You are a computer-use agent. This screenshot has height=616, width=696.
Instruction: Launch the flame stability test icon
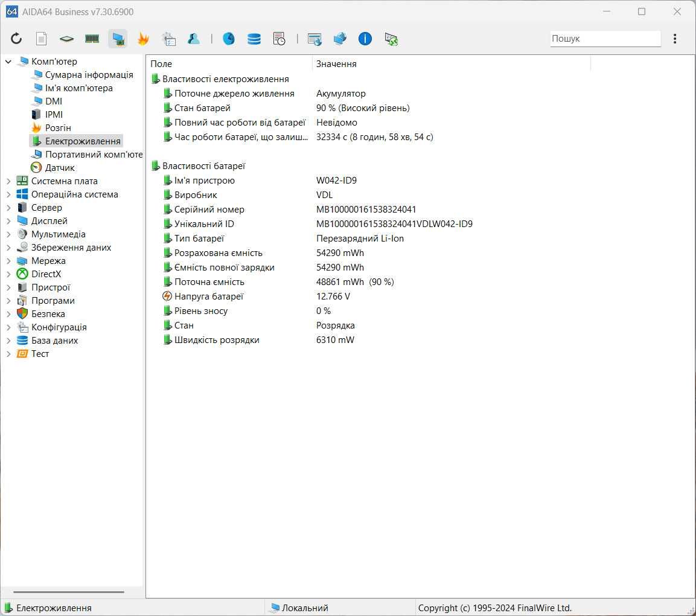143,39
